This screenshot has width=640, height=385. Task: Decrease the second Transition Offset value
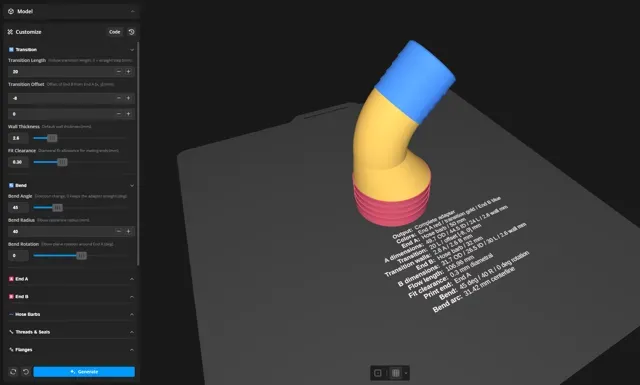click(118, 114)
